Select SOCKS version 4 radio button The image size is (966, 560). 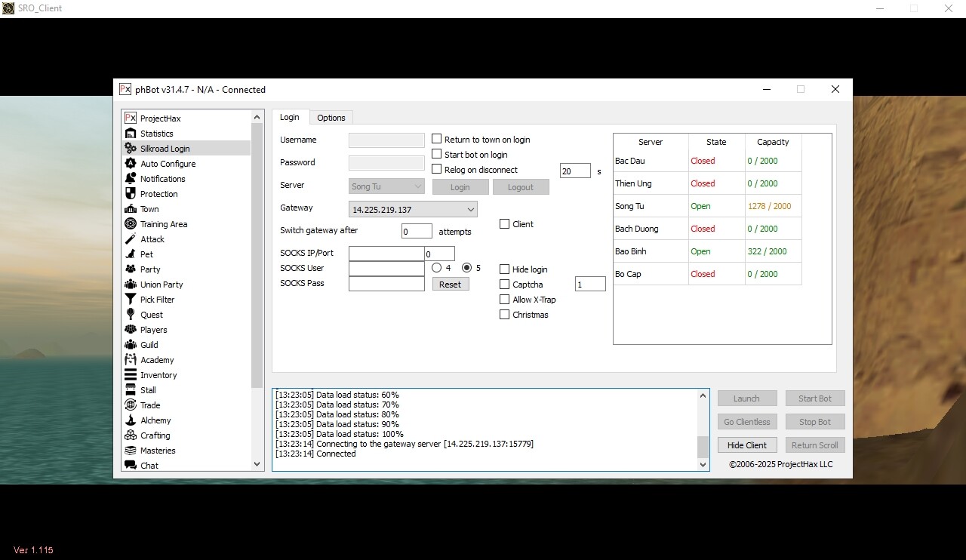(x=437, y=268)
